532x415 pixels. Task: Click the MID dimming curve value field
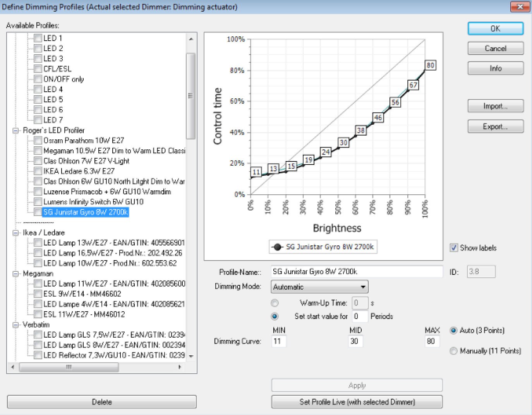(355, 341)
